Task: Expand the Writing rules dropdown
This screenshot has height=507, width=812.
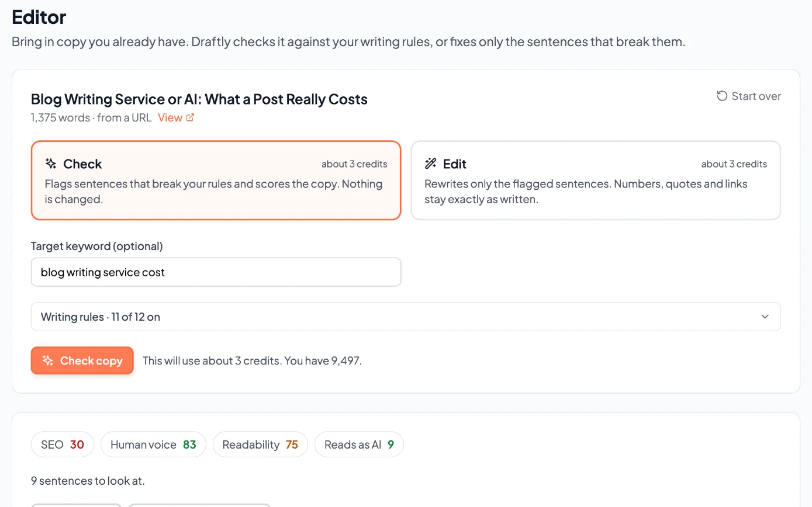Action: (x=406, y=317)
